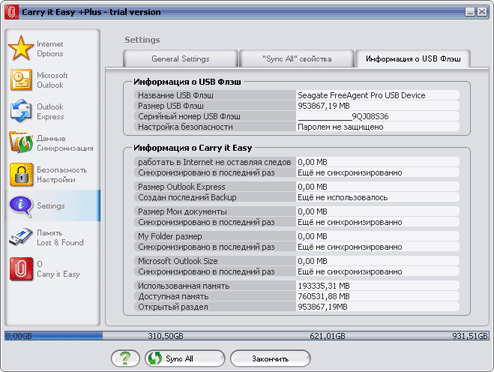
Task: Open the Outlook Express envelope icon
Action: (21, 111)
